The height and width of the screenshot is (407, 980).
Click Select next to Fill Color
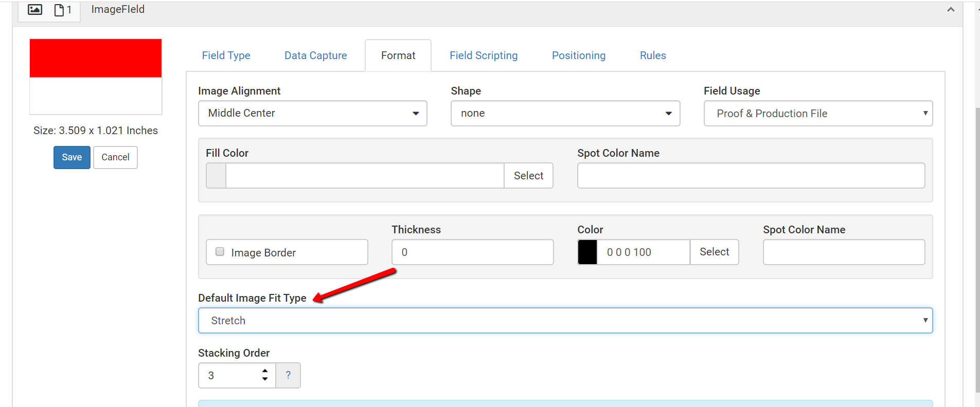528,176
